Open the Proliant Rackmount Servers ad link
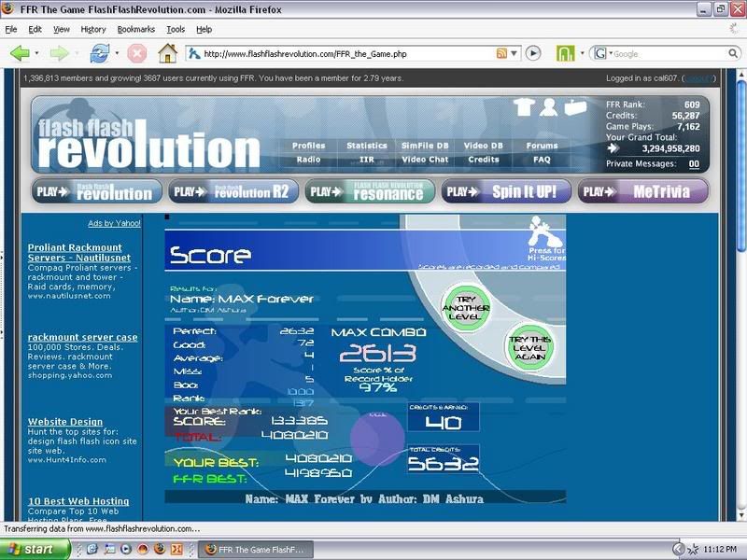The height and width of the screenshot is (560, 747). tap(78, 252)
